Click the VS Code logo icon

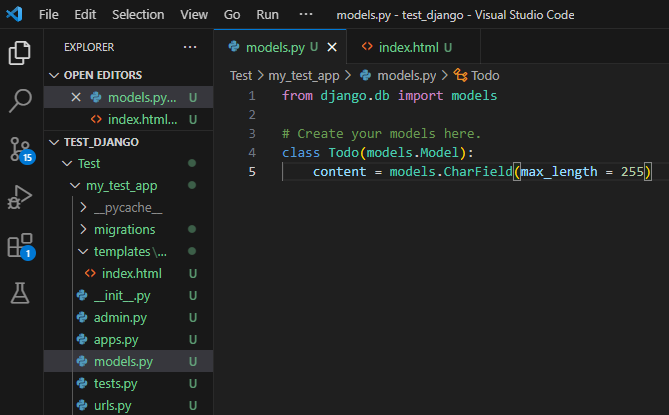pos(14,15)
